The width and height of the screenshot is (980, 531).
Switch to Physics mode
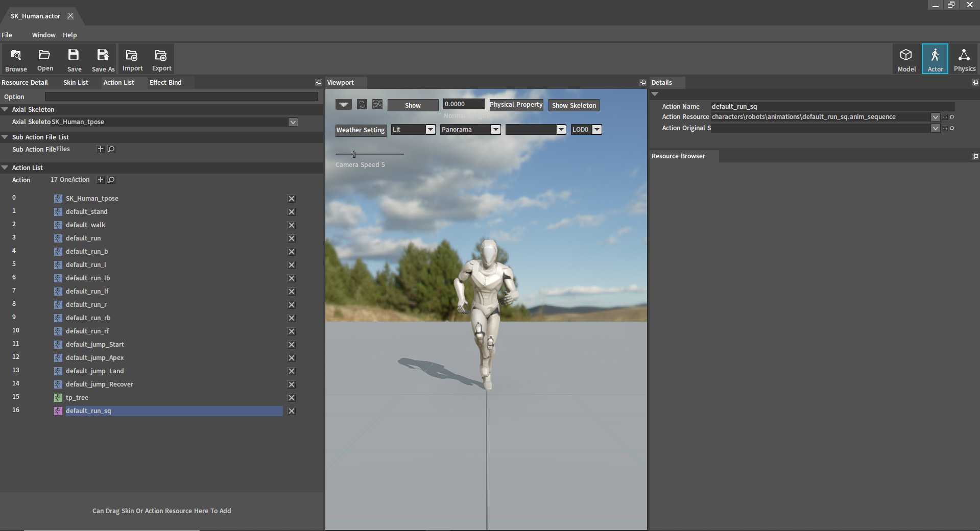(x=964, y=59)
